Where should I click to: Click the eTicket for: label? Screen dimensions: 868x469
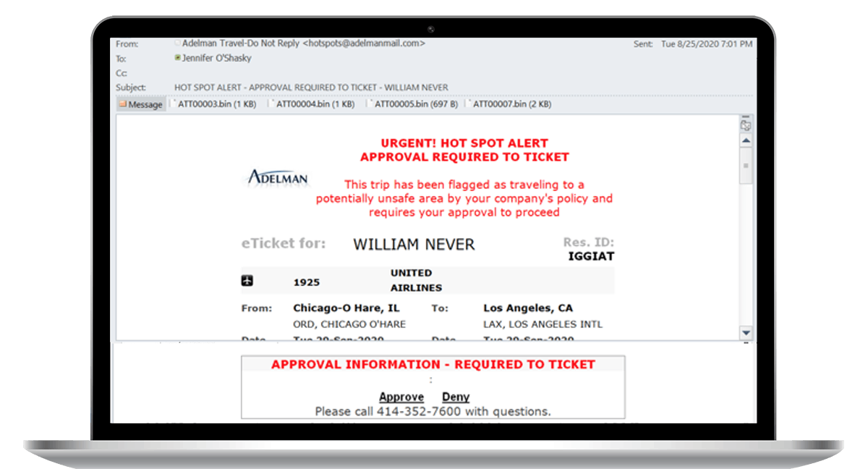(x=284, y=243)
